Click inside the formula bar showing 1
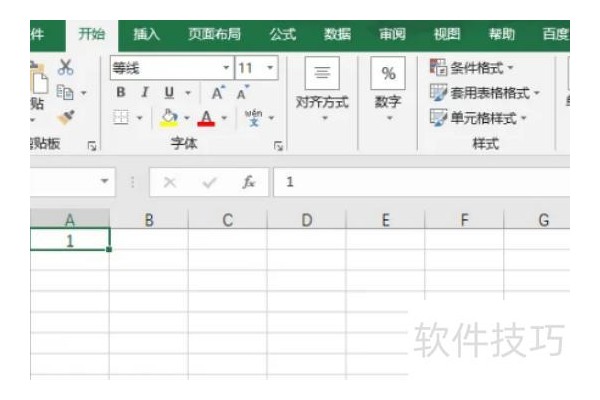Image resolution: width=600 pixels, height=400 pixels. 422,182
